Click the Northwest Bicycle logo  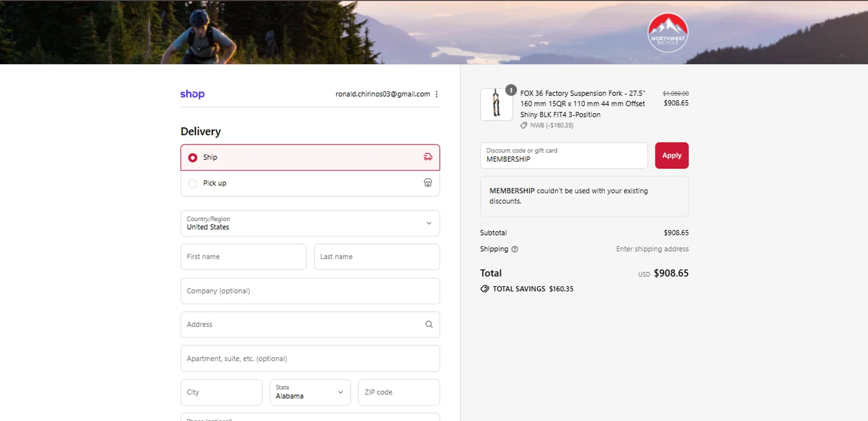tap(668, 33)
